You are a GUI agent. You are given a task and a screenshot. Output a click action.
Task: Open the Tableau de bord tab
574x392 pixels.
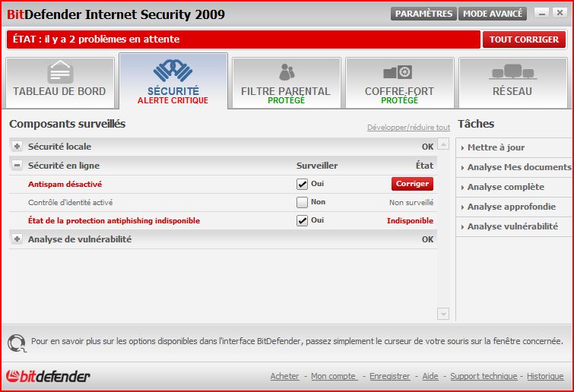[59, 83]
